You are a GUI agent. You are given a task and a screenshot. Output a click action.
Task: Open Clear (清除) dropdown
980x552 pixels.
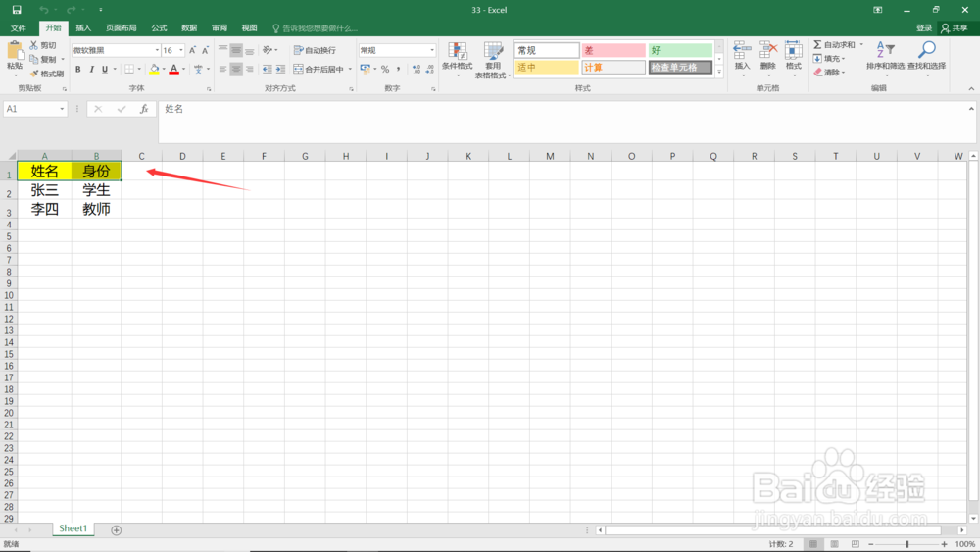point(829,72)
